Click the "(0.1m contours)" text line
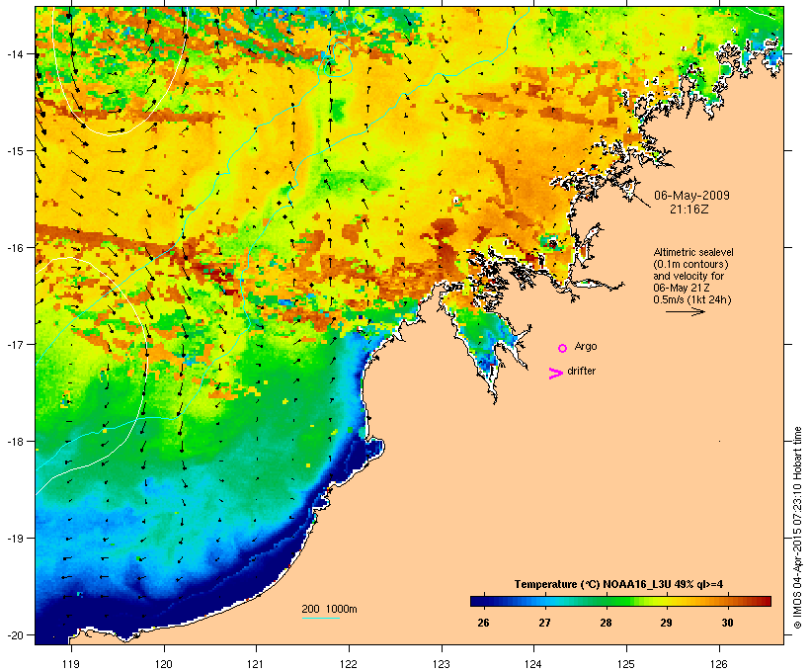The height and width of the screenshot is (672, 810). [690, 264]
